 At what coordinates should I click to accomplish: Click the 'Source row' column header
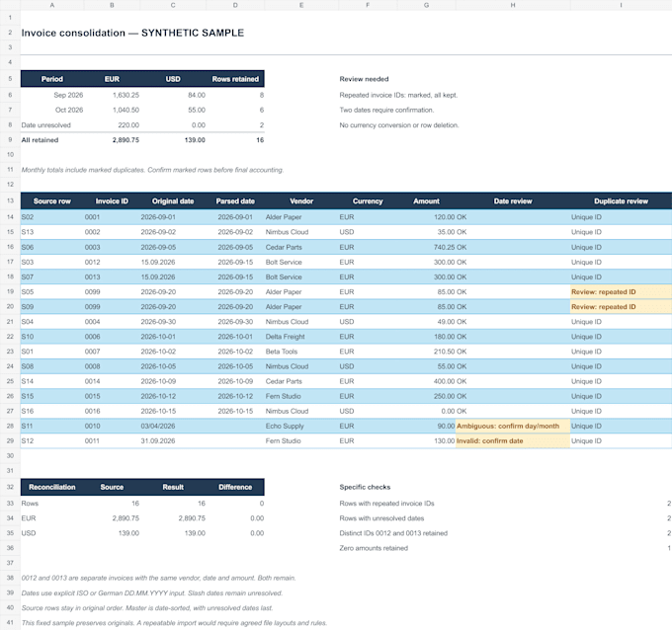(x=52, y=200)
